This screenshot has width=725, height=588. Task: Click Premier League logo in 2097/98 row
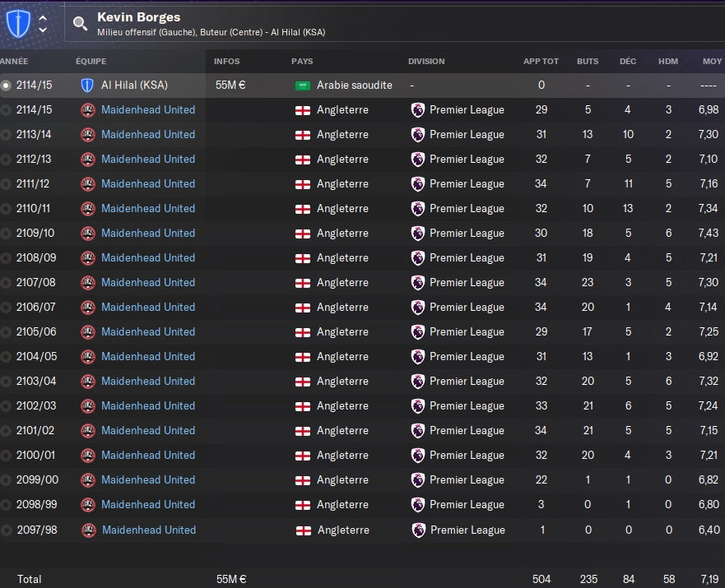tap(418, 530)
